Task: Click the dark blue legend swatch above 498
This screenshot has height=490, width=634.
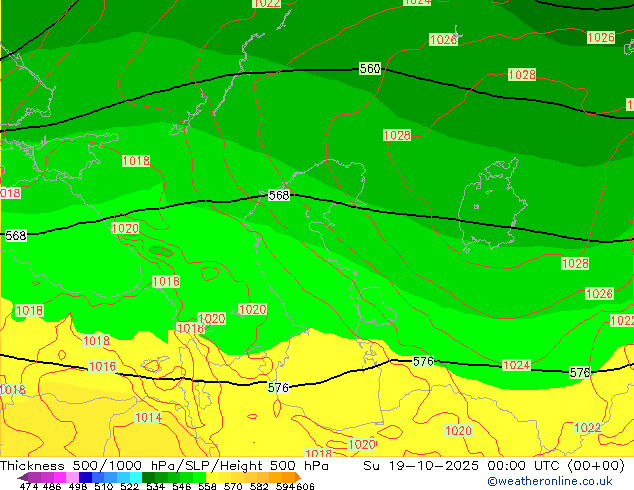Action: click(x=85, y=477)
